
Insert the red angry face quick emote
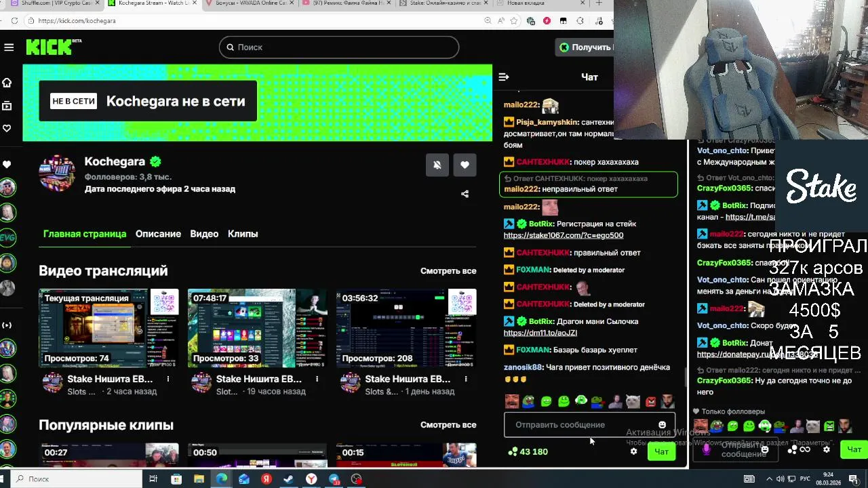pos(650,401)
